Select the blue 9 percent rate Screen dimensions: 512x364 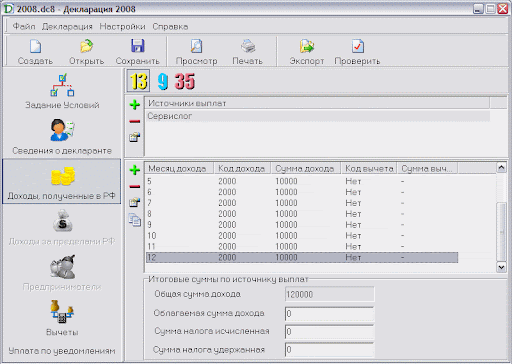coord(163,81)
